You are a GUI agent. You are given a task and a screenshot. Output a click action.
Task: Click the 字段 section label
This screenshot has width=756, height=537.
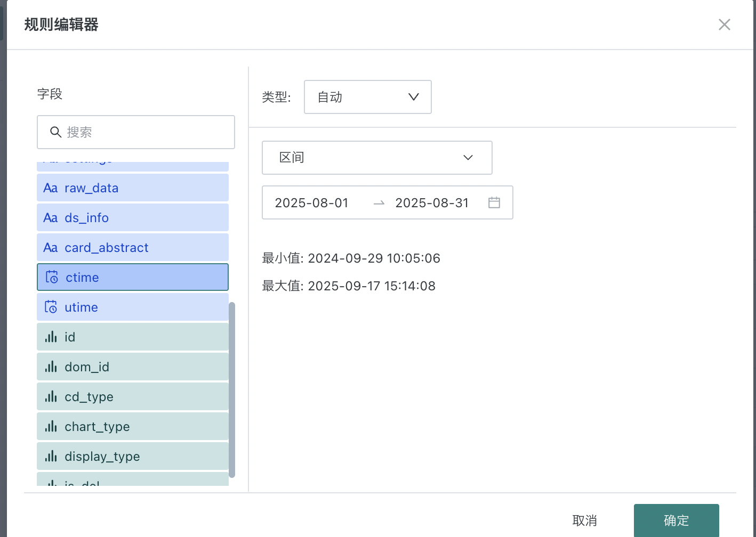[x=50, y=94]
